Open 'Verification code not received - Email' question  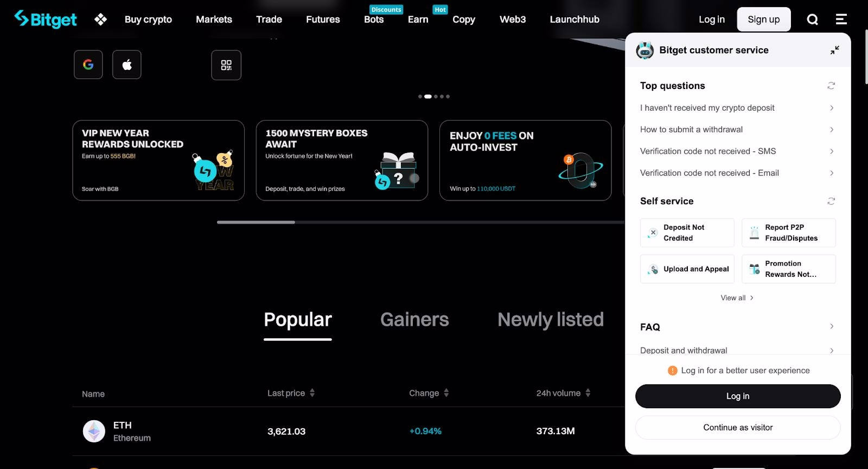pos(737,173)
